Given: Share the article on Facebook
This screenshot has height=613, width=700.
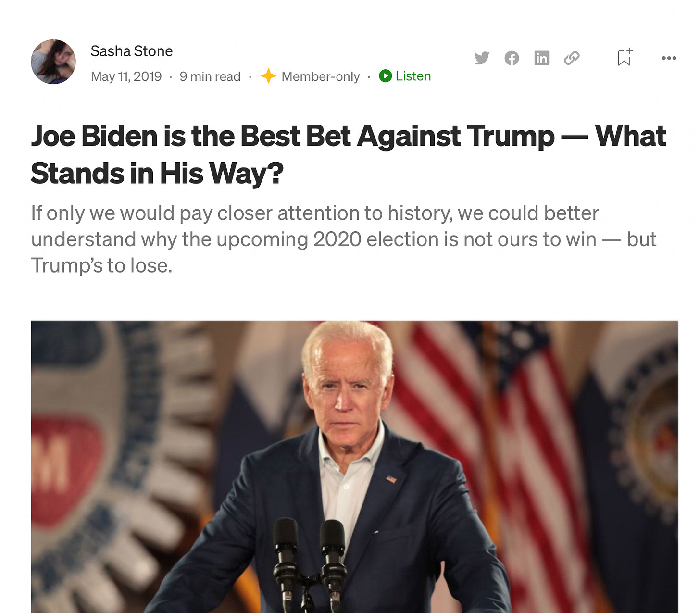Looking at the screenshot, I should [x=512, y=58].
